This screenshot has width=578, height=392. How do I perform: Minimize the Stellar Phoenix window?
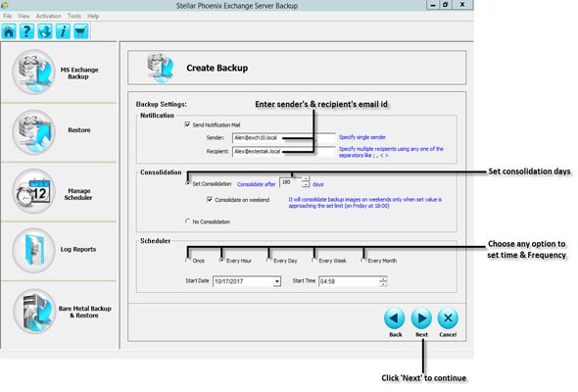coord(433,5)
